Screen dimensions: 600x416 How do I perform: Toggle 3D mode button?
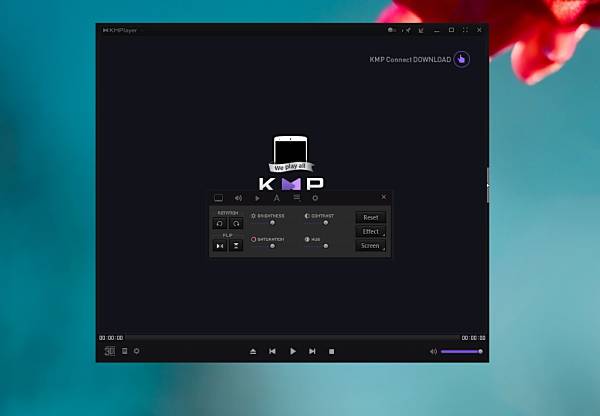coord(109,351)
